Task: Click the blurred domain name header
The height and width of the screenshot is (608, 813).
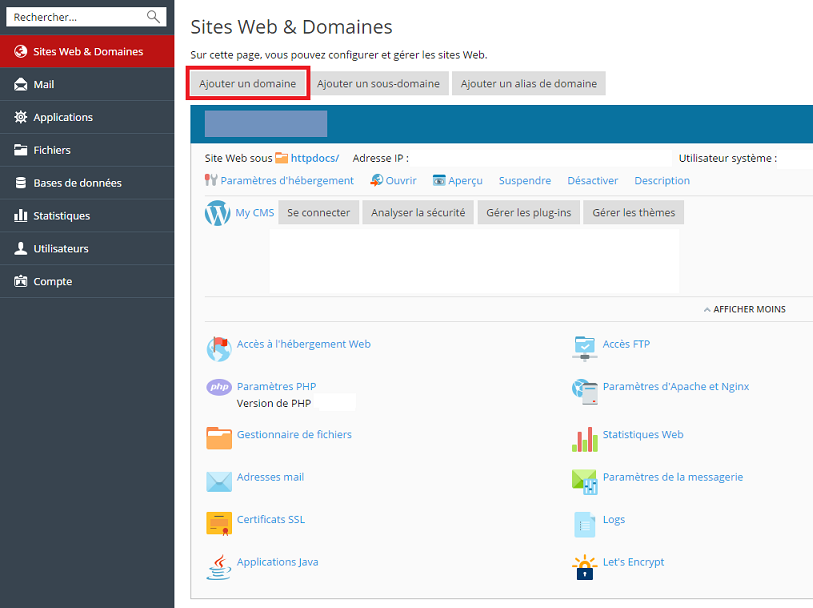Action: pyautogui.click(x=266, y=124)
